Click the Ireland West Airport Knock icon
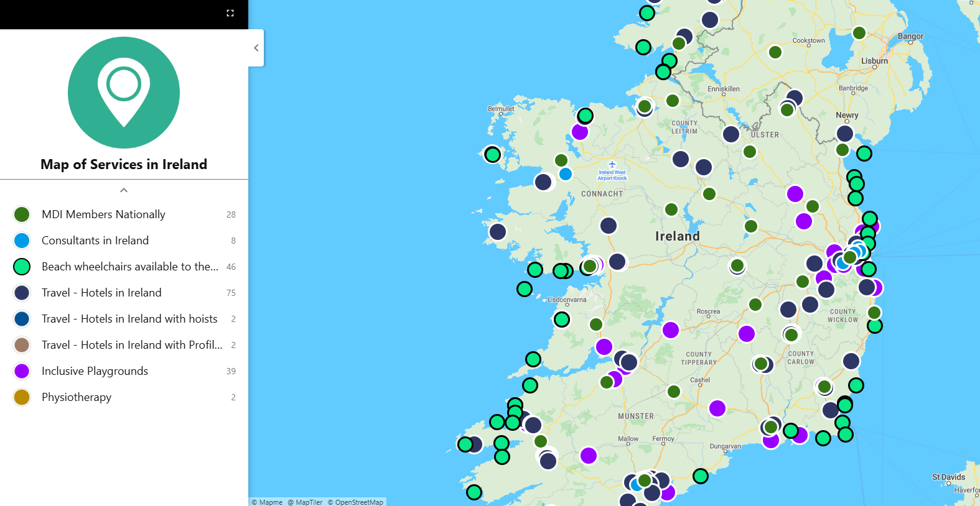 pyautogui.click(x=612, y=165)
